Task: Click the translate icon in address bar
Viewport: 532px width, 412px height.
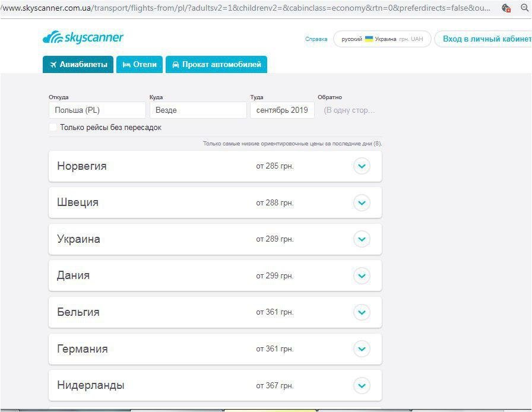Action: pyautogui.click(x=506, y=8)
